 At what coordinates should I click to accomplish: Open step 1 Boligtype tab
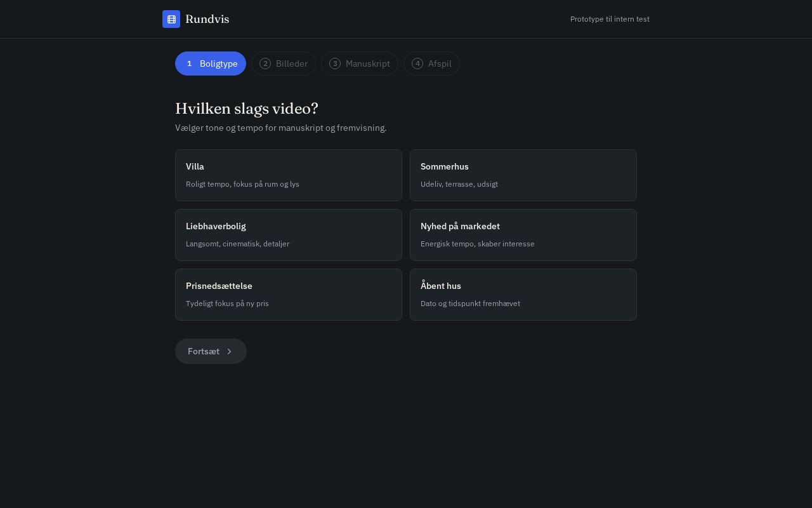(211, 63)
